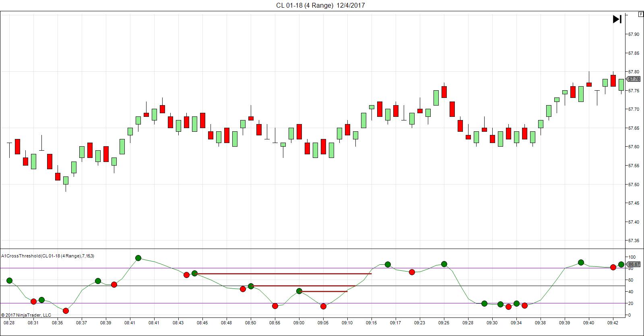Image resolution: width=644 pixels, height=336 pixels.
Task: Select the 60 label on the indicator scale
Action: [x=631, y=280]
